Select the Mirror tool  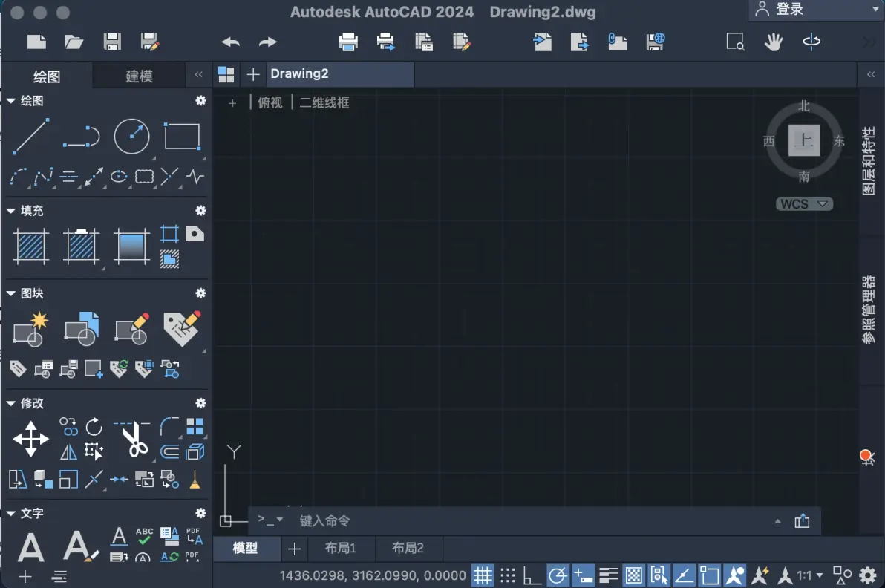click(68, 451)
